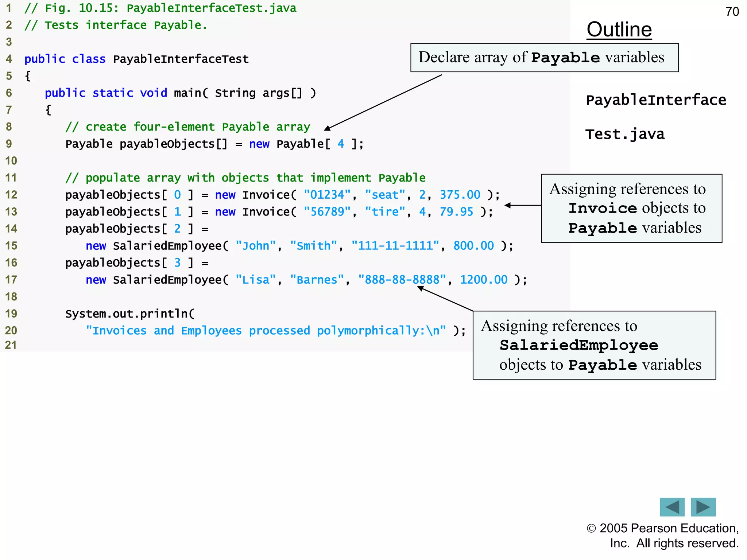The height and width of the screenshot is (560, 747).
Task: Click the Invoice "56789" "tire" line
Action: pos(279,212)
